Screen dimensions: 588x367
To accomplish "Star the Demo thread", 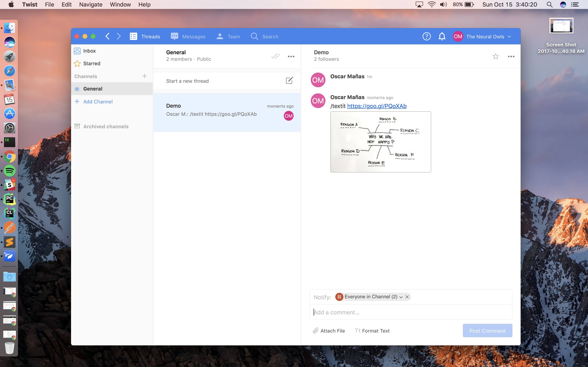I will [x=496, y=56].
